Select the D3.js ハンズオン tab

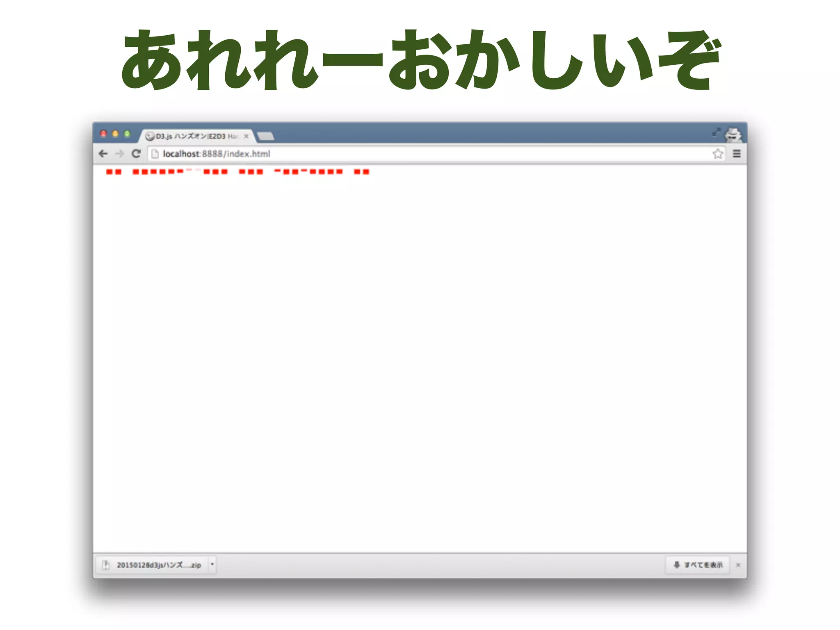coord(196,136)
